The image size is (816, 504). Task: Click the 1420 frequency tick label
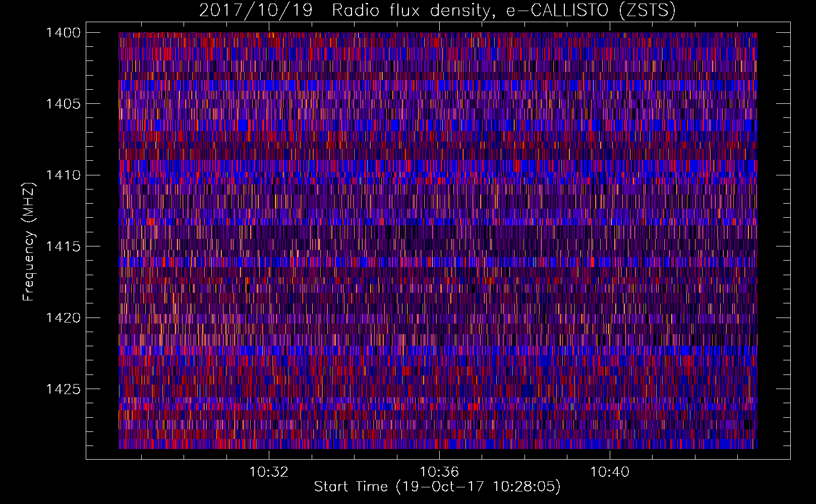pos(63,318)
